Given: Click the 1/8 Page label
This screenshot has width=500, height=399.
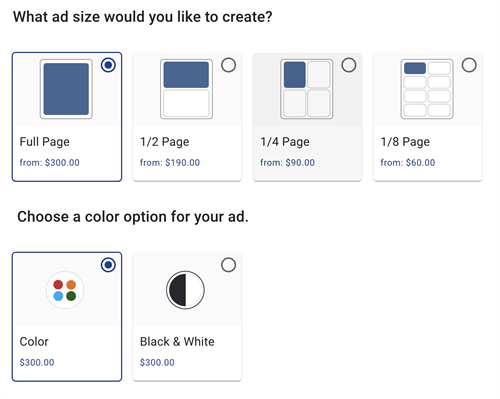Looking at the screenshot, I should [x=405, y=142].
